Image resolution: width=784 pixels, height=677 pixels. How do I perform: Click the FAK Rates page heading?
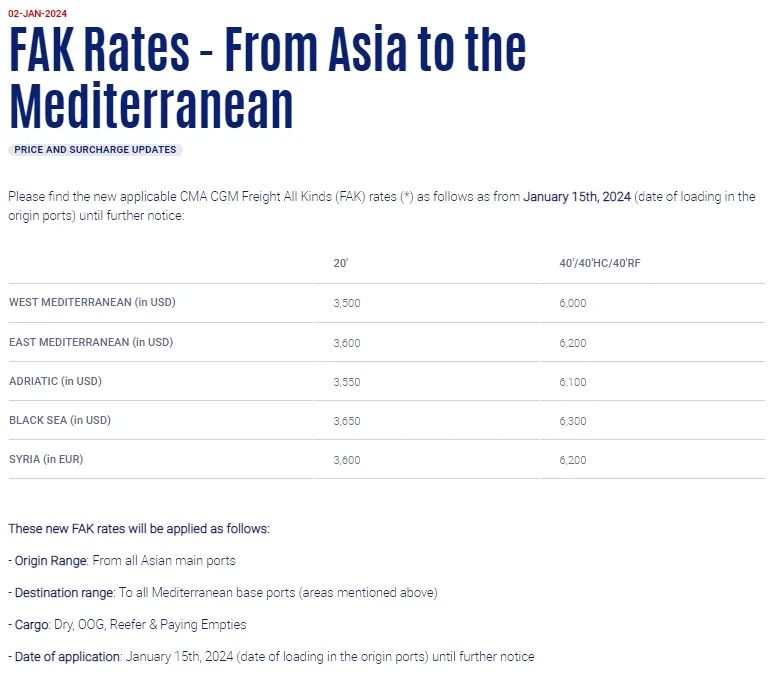tap(267, 78)
